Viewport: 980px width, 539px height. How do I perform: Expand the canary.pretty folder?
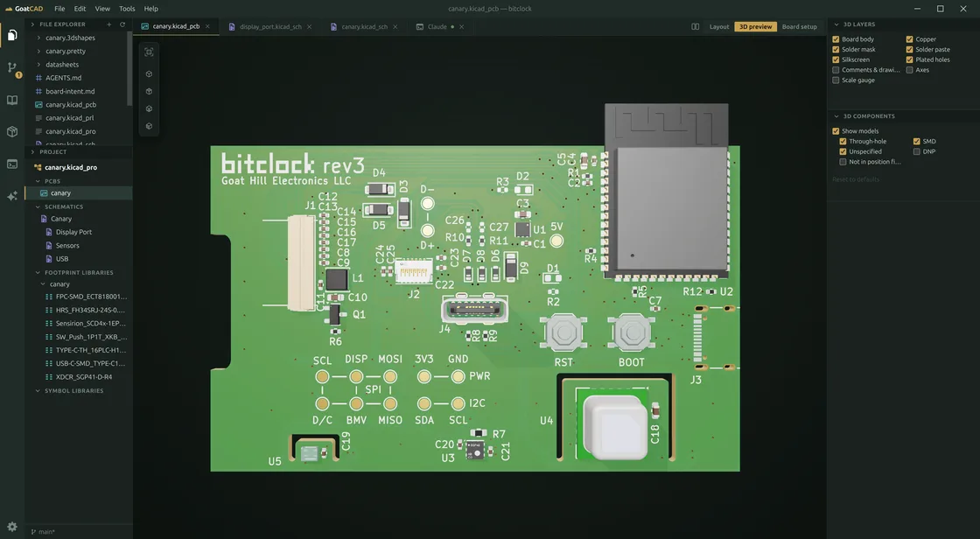(x=38, y=52)
